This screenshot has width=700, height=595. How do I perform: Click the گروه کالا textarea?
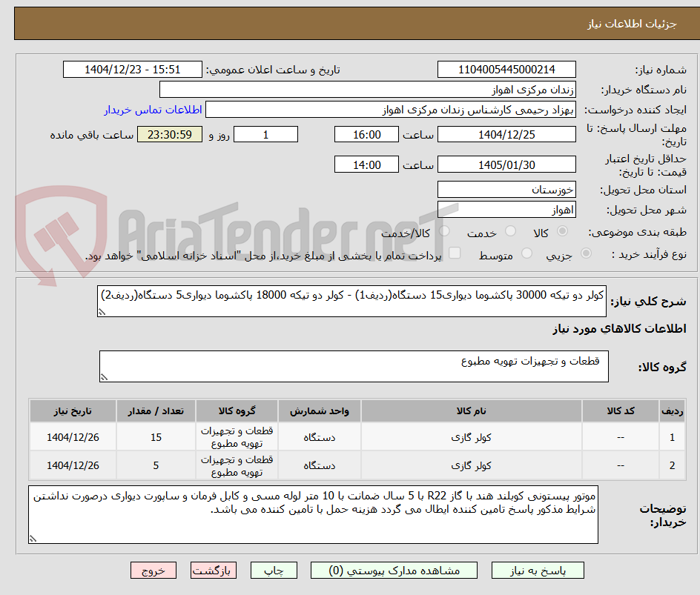point(354,366)
